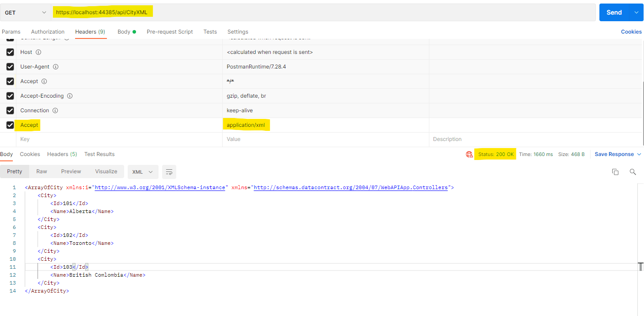
Task: Uncheck the Accept-Encoding header checkbox
Action: [x=10, y=96]
